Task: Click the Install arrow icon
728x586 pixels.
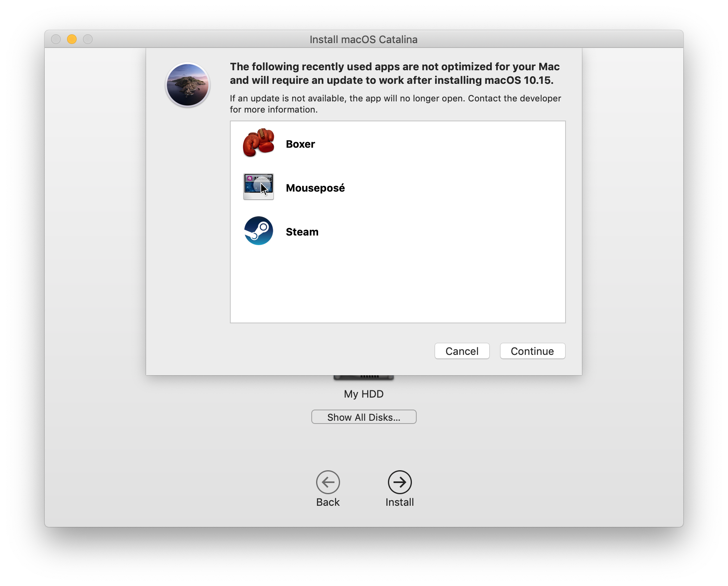Action: (400, 482)
